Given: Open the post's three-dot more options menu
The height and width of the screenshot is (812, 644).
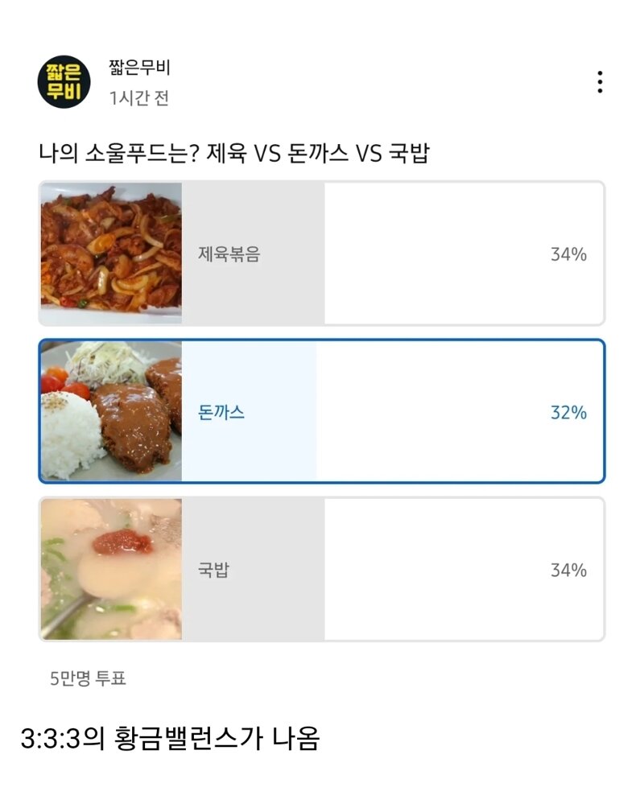Looking at the screenshot, I should 600,82.
